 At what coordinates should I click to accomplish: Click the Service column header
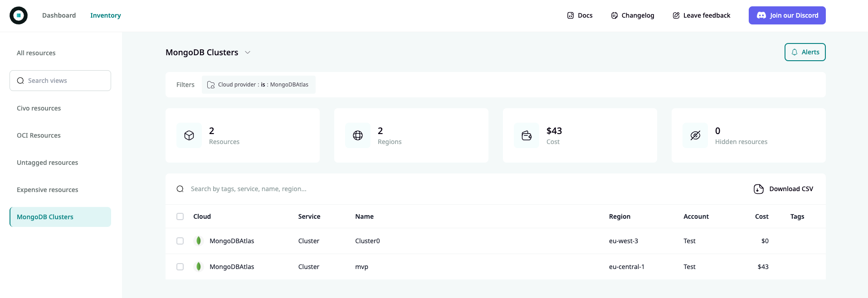tap(309, 216)
